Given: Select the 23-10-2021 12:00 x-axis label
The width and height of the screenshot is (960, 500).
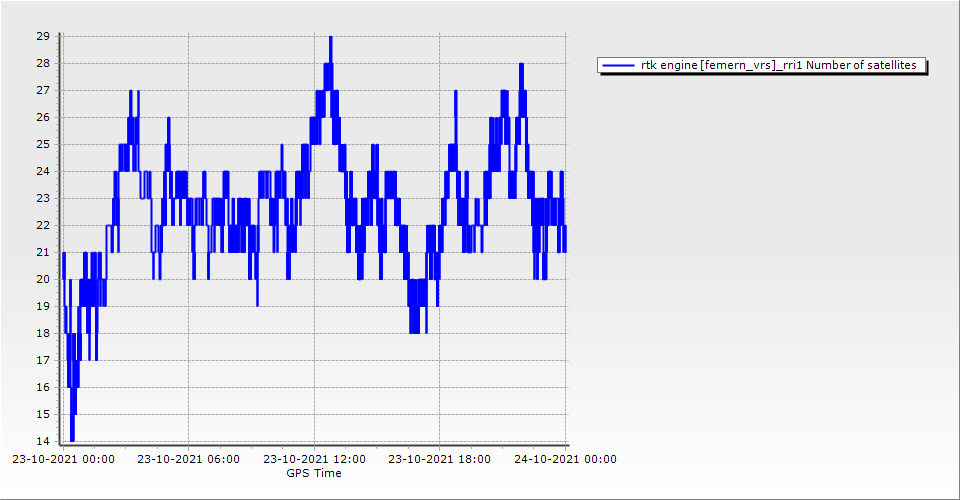Looking at the screenshot, I should pos(314,460).
